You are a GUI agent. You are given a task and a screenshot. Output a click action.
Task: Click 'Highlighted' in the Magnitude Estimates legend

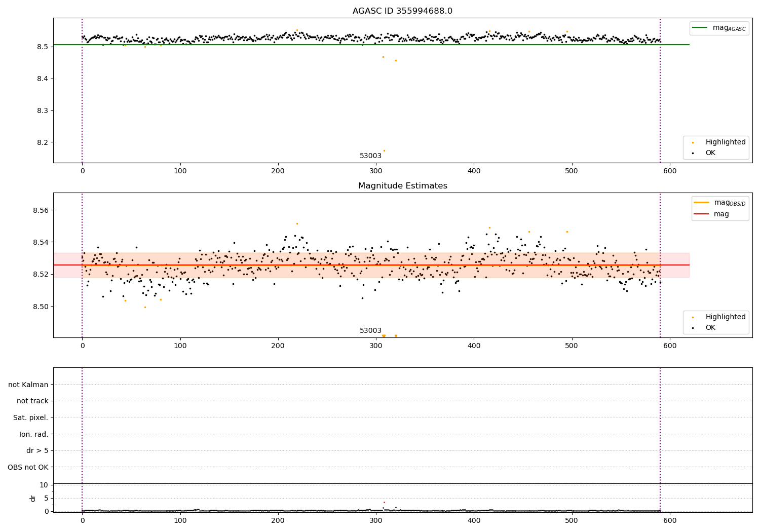726,317
